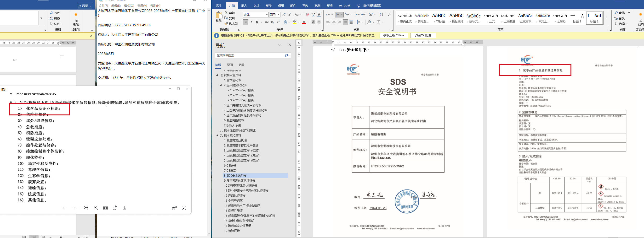644x238 pixels.
Task: Toggle justified text alignment
Action: tap(345, 22)
